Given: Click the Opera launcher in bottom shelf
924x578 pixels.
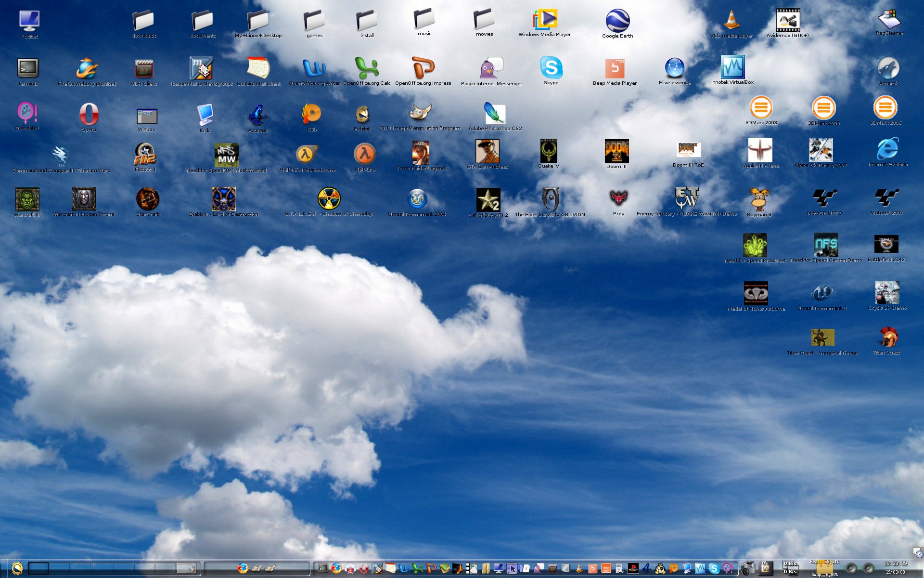Looking at the screenshot, I should (x=364, y=569).
